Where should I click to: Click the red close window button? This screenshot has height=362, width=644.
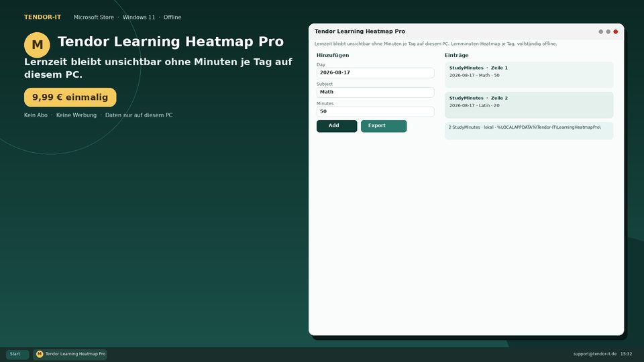pyautogui.click(x=616, y=32)
